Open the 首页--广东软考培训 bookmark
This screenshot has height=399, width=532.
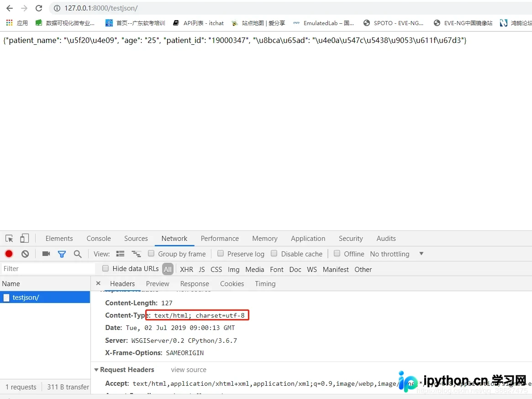click(x=135, y=23)
